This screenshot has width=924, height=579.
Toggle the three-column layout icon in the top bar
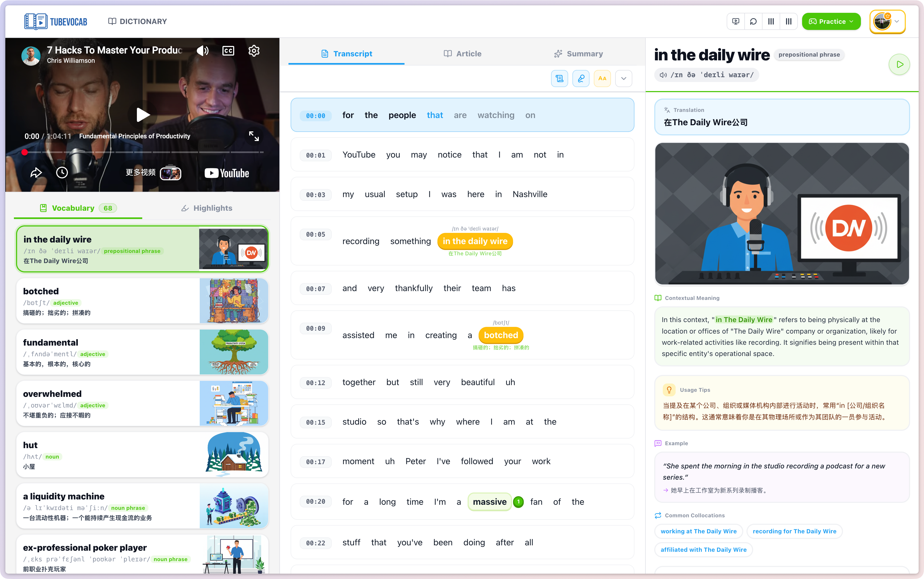pos(771,21)
